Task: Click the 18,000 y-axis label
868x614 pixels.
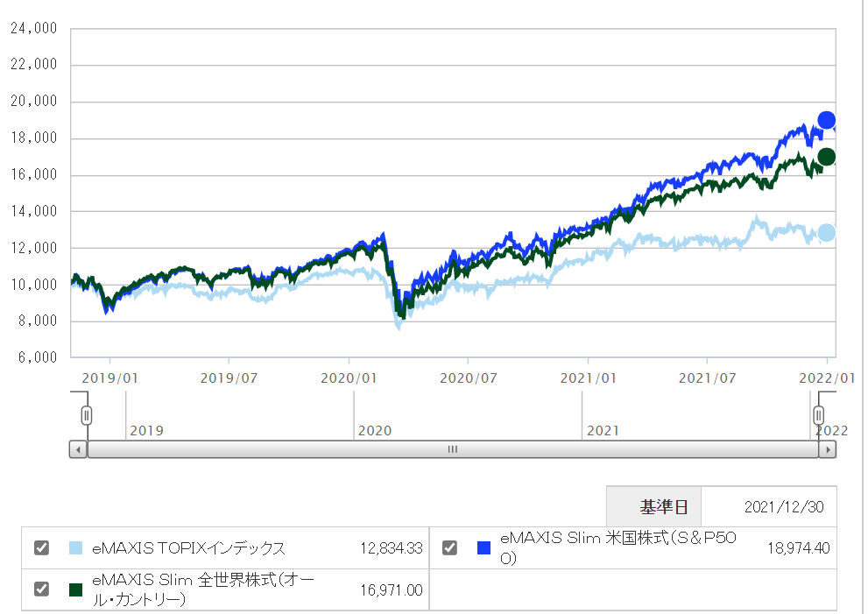Action: (x=34, y=138)
